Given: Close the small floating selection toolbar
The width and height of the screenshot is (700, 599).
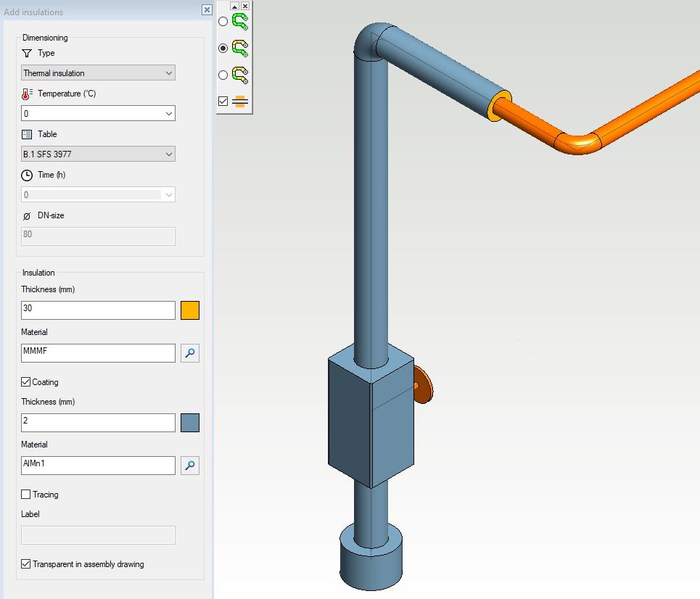Looking at the screenshot, I should click(245, 6).
